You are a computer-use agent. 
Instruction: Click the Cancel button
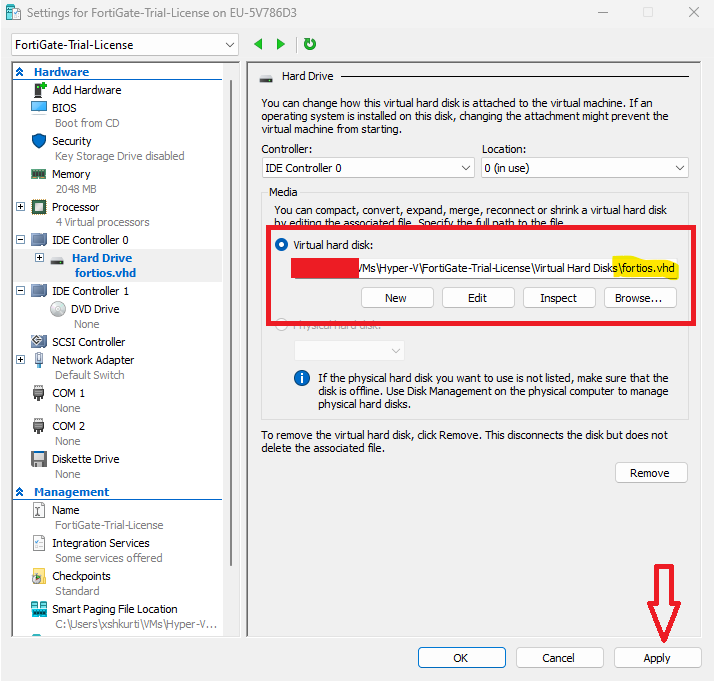[559, 658]
